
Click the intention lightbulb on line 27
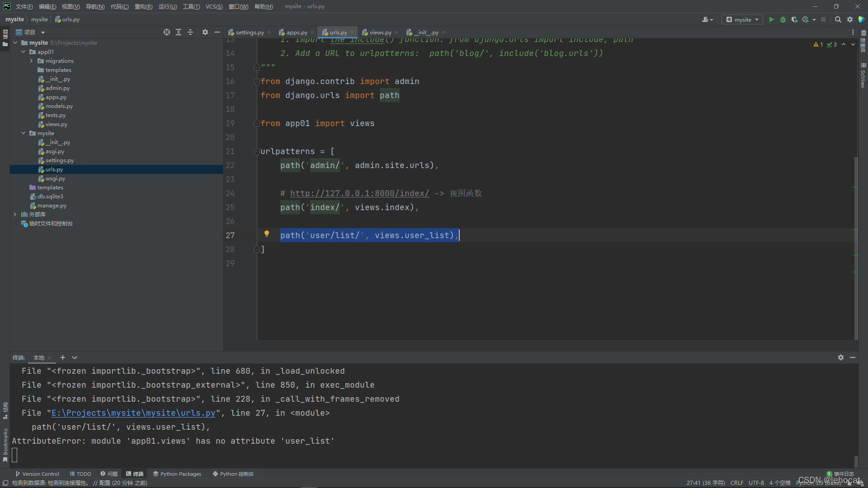(x=267, y=234)
